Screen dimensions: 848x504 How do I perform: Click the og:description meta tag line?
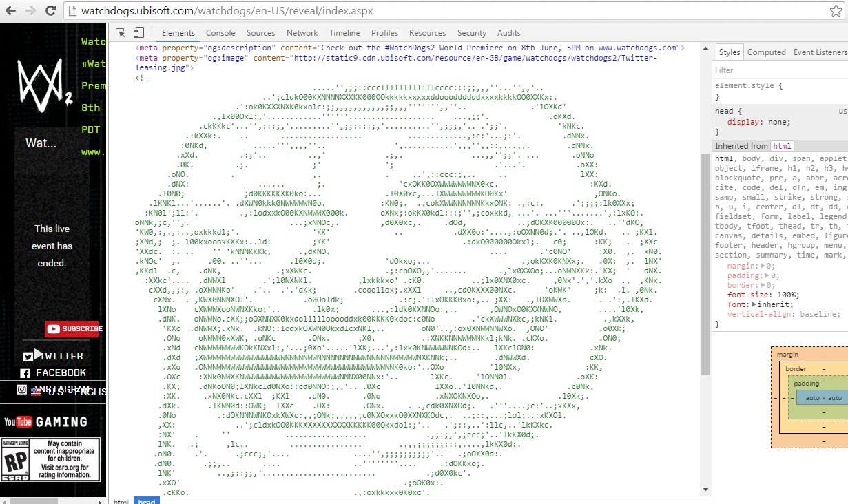[409, 48]
